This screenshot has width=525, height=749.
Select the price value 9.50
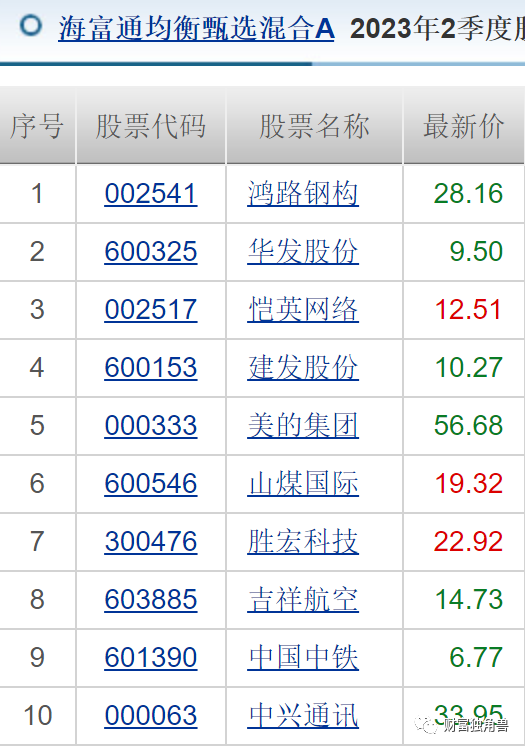476,252
